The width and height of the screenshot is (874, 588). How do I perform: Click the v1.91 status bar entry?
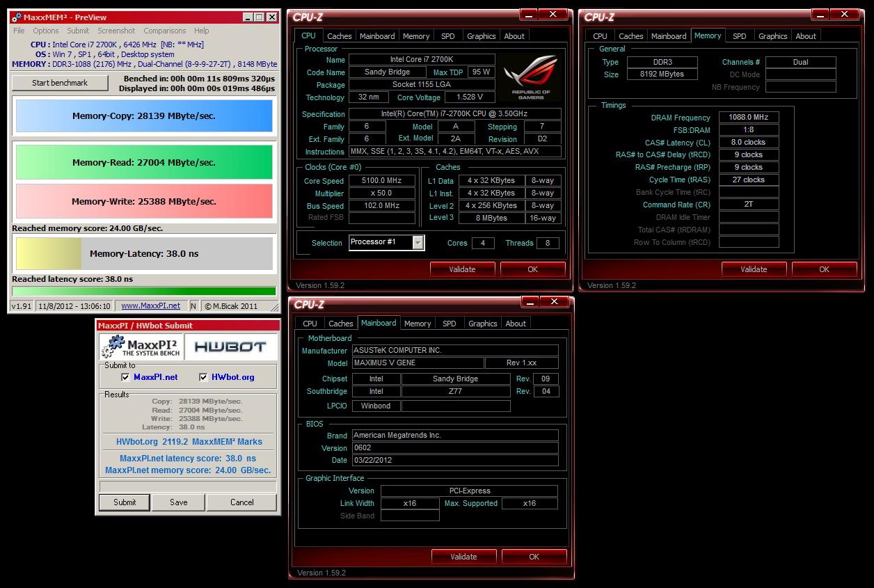[x=22, y=305]
